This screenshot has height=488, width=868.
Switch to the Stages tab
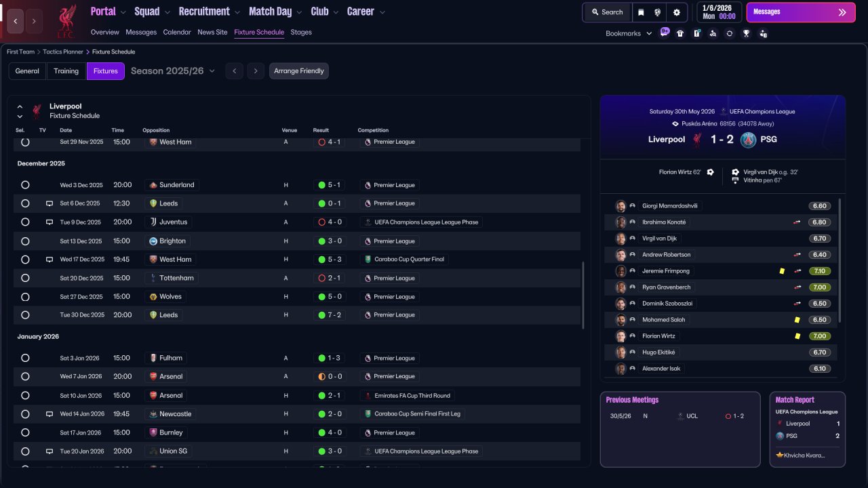301,32
